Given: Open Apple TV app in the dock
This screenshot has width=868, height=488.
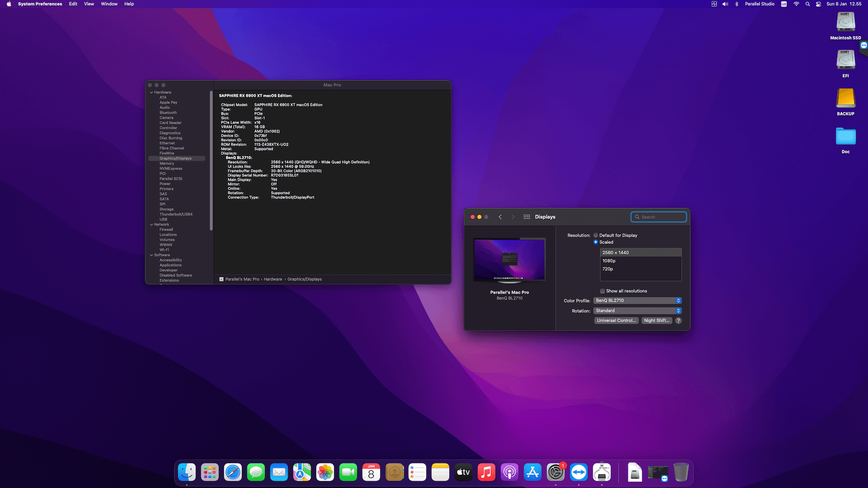Looking at the screenshot, I should pos(463,472).
